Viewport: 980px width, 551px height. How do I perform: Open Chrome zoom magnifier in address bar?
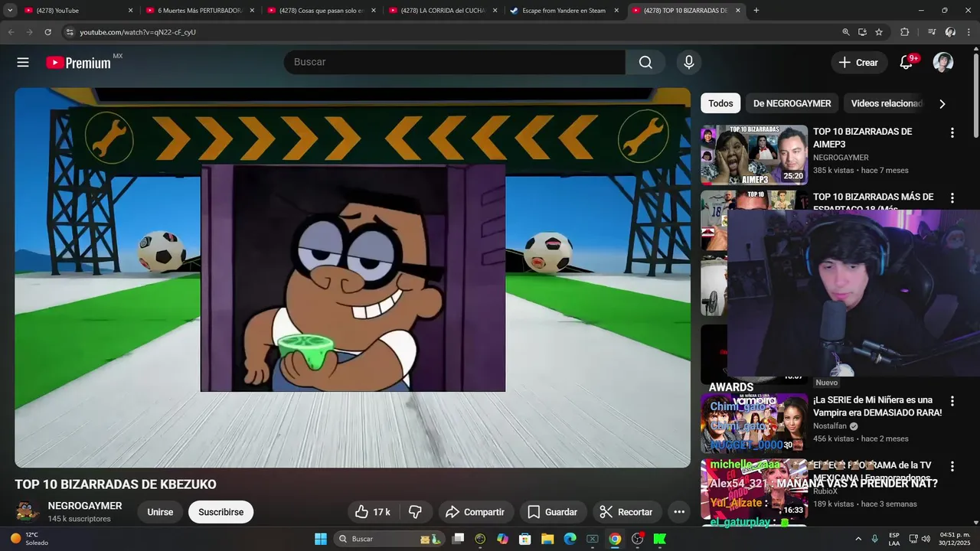point(846,32)
